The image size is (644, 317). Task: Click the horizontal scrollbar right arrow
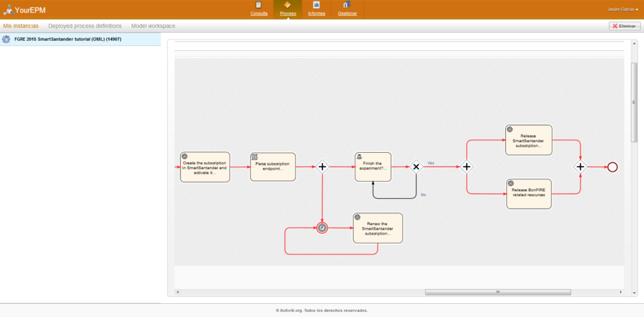click(621, 292)
